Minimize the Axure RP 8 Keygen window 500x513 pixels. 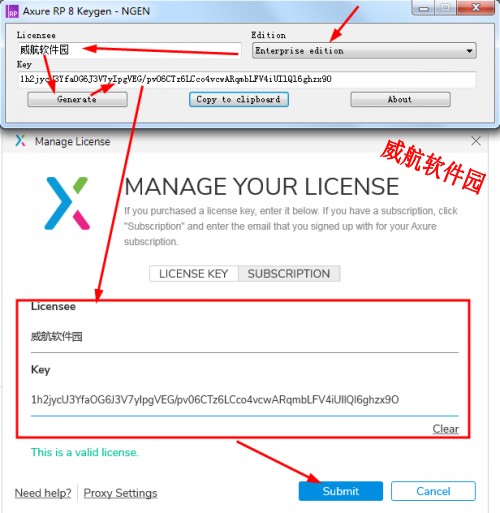(423, 8)
